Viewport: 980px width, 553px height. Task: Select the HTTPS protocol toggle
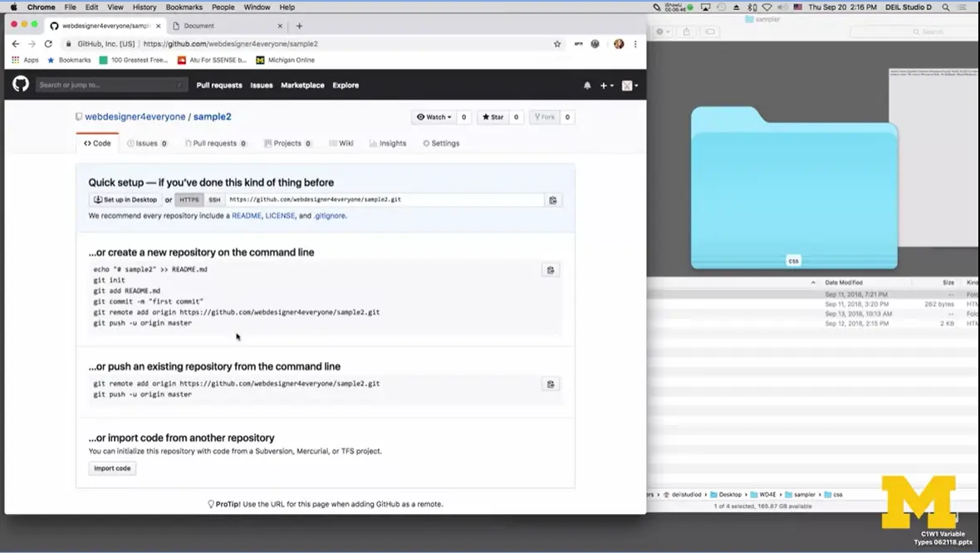coord(189,199)
